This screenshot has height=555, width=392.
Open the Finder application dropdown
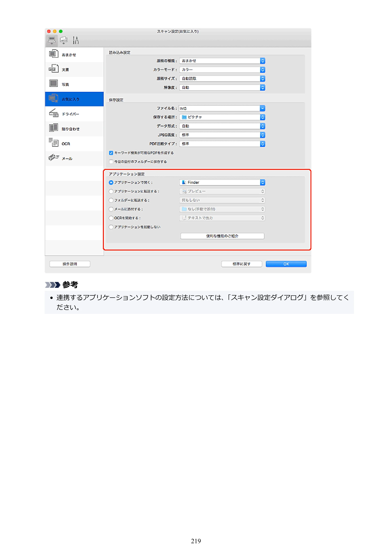click(x=222, y=182)
